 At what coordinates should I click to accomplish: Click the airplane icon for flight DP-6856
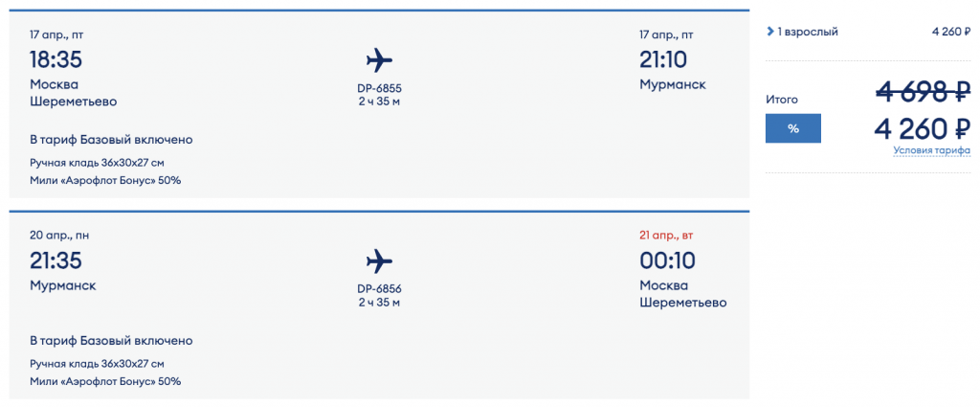point(379,260)
